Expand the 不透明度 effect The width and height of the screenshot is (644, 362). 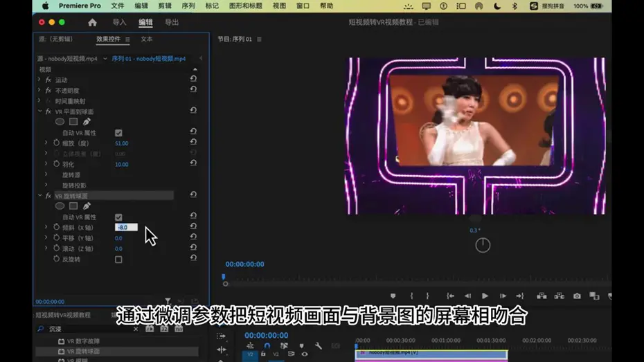coord(39,90)
